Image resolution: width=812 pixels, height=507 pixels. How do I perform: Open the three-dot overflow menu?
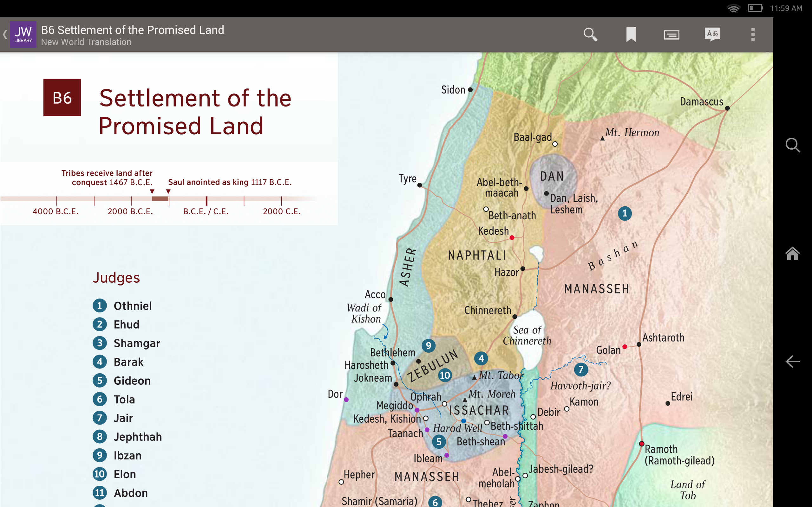point(753,34)
